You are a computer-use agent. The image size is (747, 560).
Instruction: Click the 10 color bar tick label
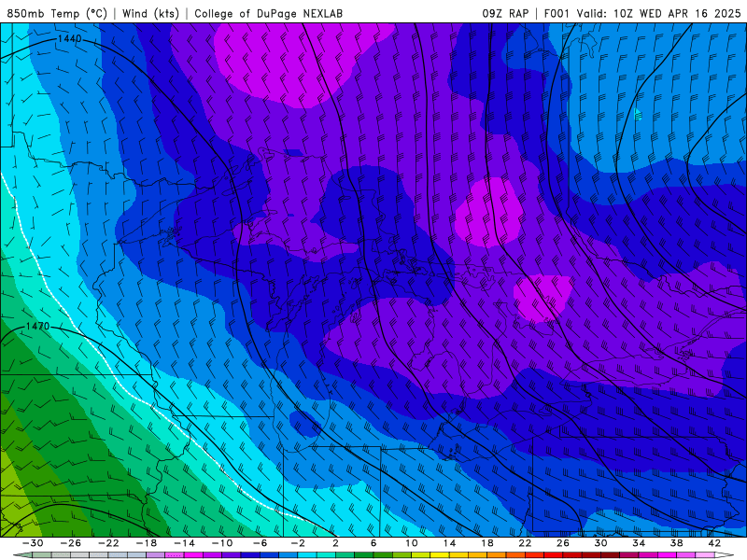[x=412, y=543]
